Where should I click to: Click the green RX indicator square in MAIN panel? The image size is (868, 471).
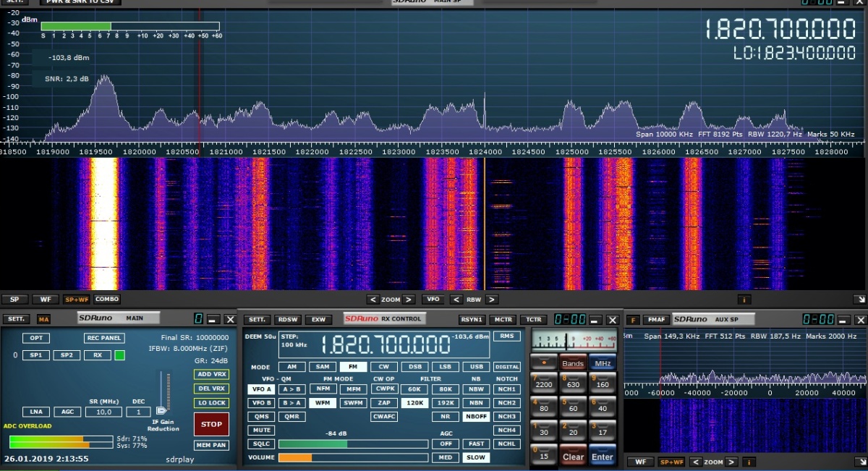[119, 355]
